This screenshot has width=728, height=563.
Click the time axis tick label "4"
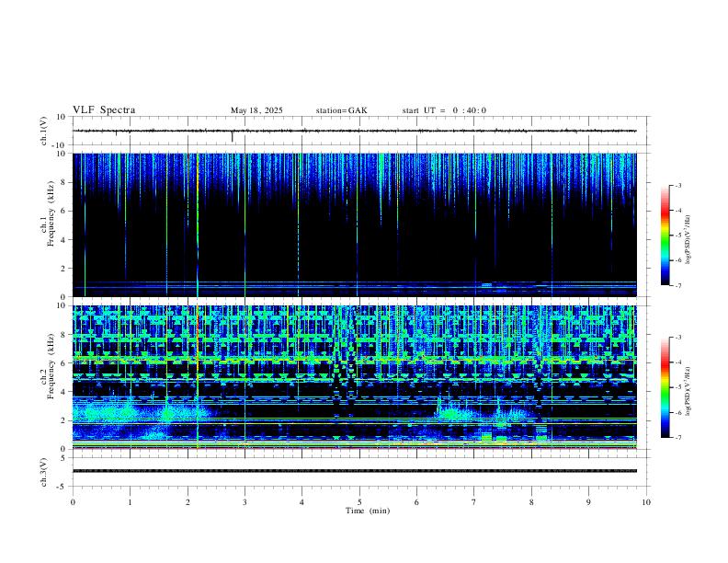(x=301, y=502)
